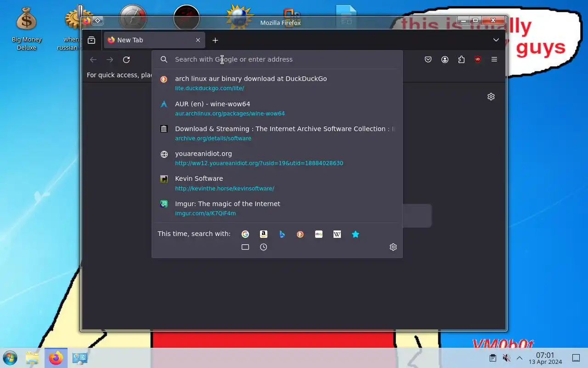
Task: Search this time in Bookmarks star
Action: point(356,234)
